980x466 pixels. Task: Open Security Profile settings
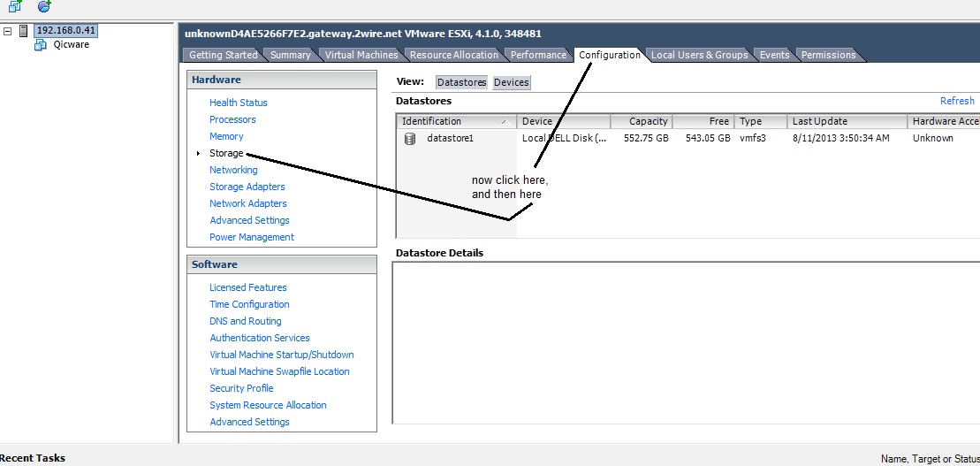(241, 388)
